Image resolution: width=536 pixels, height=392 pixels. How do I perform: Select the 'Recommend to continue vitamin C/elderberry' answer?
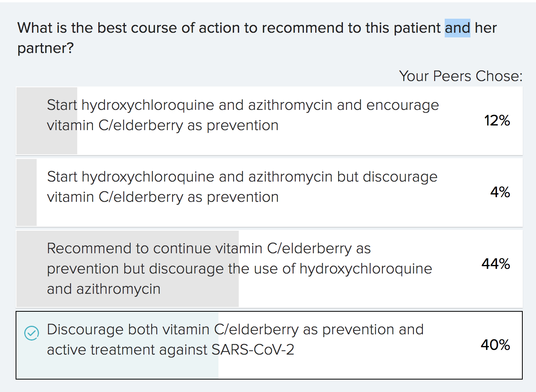point(269,268)
